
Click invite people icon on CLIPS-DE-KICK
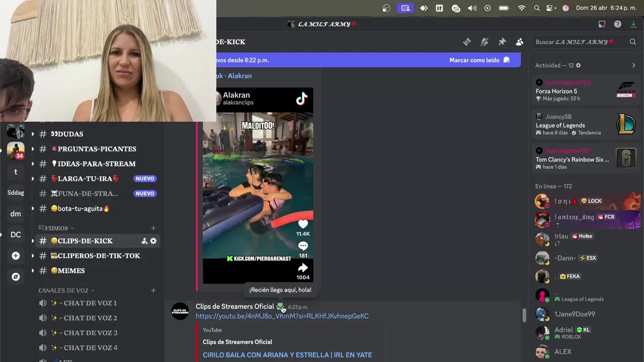(x=144, y=241)
